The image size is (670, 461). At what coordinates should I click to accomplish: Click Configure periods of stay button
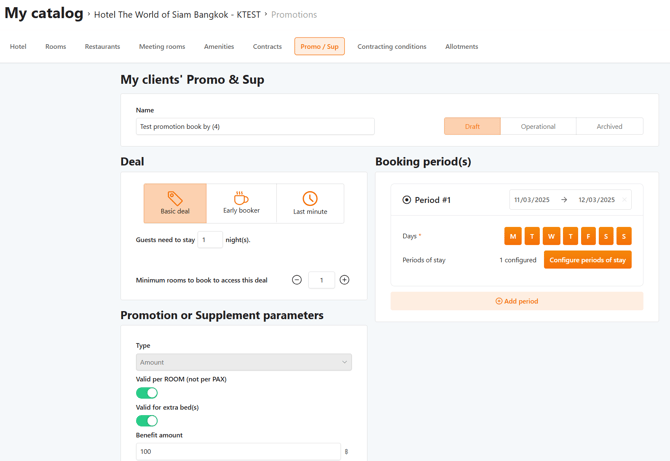[x=587, y=260]
